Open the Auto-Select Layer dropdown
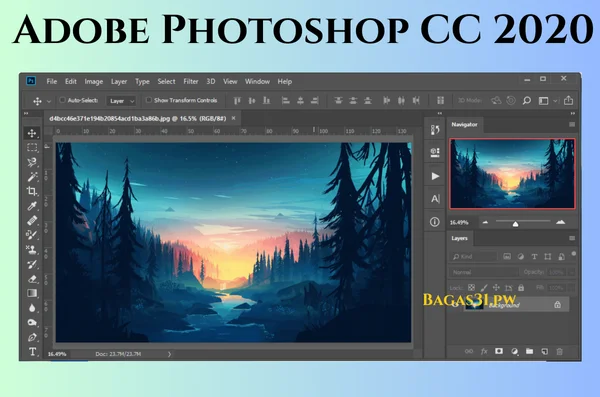 tap(121, 101)
